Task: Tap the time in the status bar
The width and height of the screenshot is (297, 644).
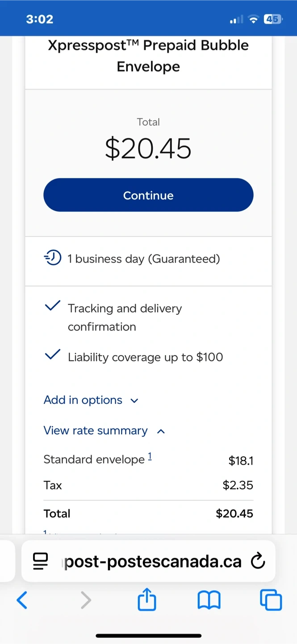Action: [39, 19]
